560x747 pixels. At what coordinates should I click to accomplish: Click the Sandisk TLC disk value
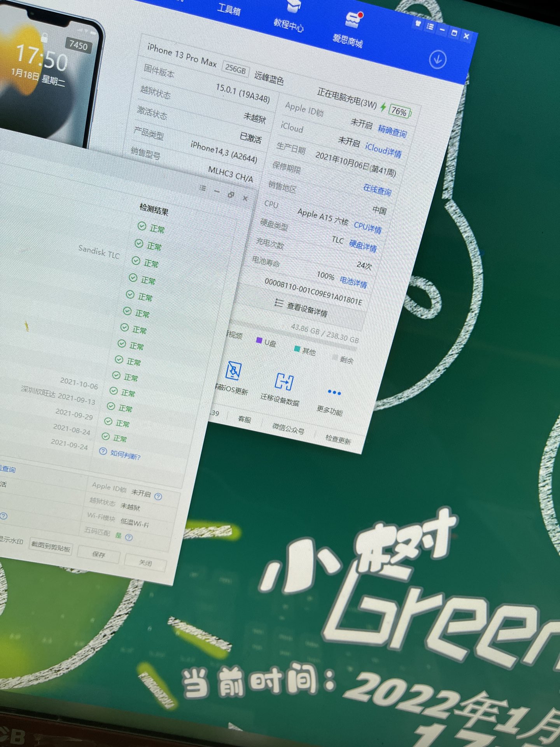99,252
